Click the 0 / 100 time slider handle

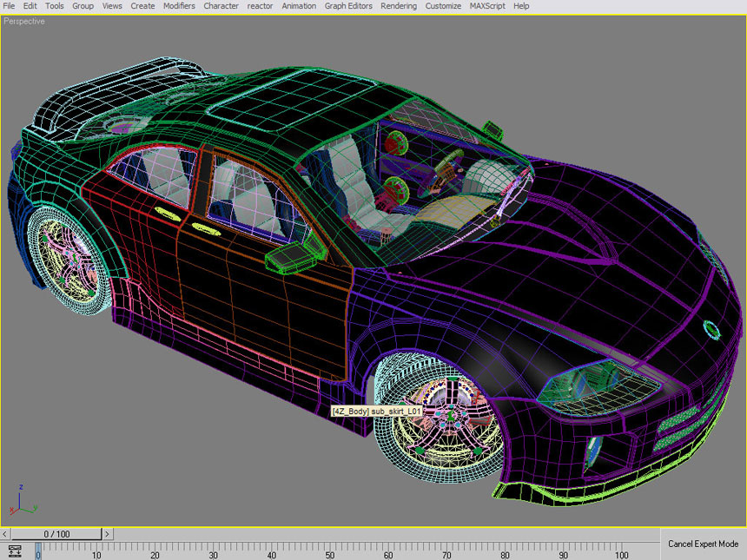(x=56, y=534)
